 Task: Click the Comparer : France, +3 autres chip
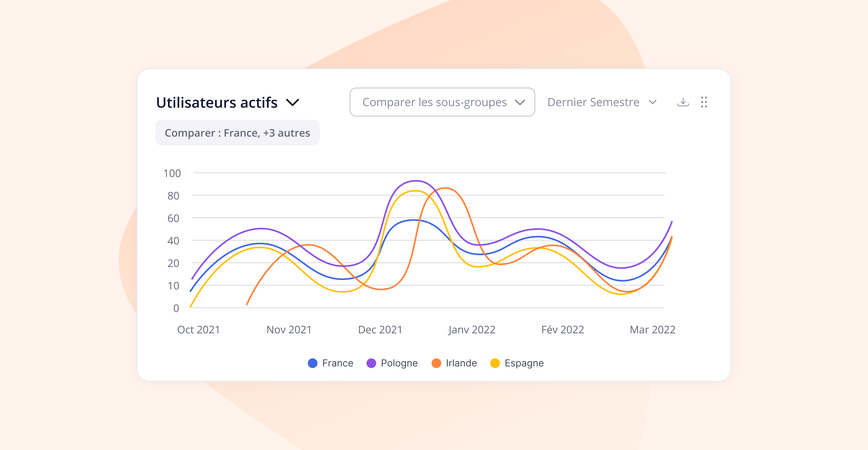click(237, 133)
